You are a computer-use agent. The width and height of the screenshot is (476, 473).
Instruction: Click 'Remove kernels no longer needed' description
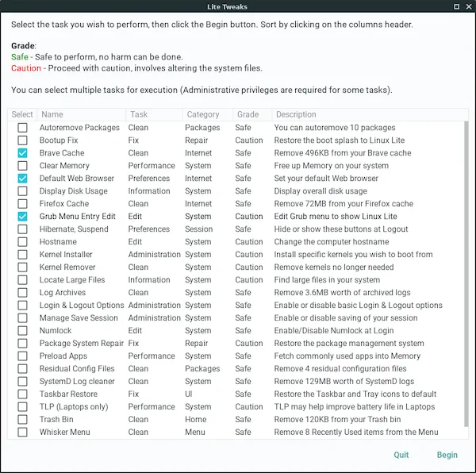pyautogui.click(x=334, y=267)
